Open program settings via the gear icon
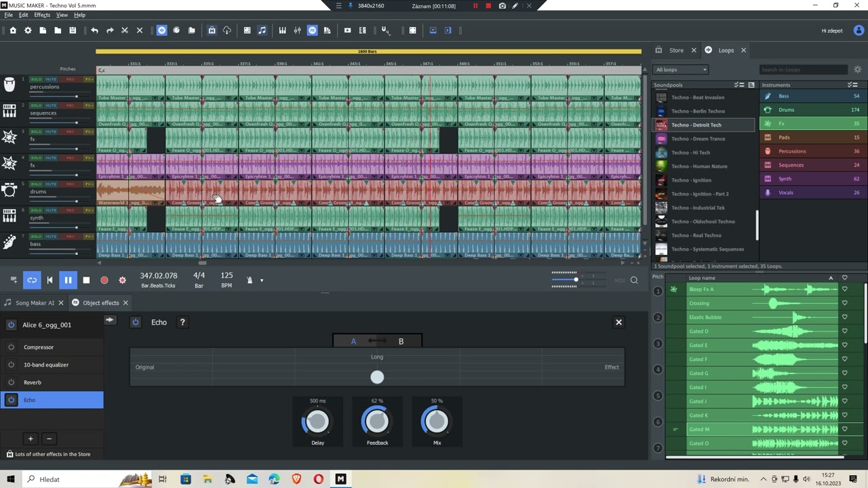 point(28,30)
